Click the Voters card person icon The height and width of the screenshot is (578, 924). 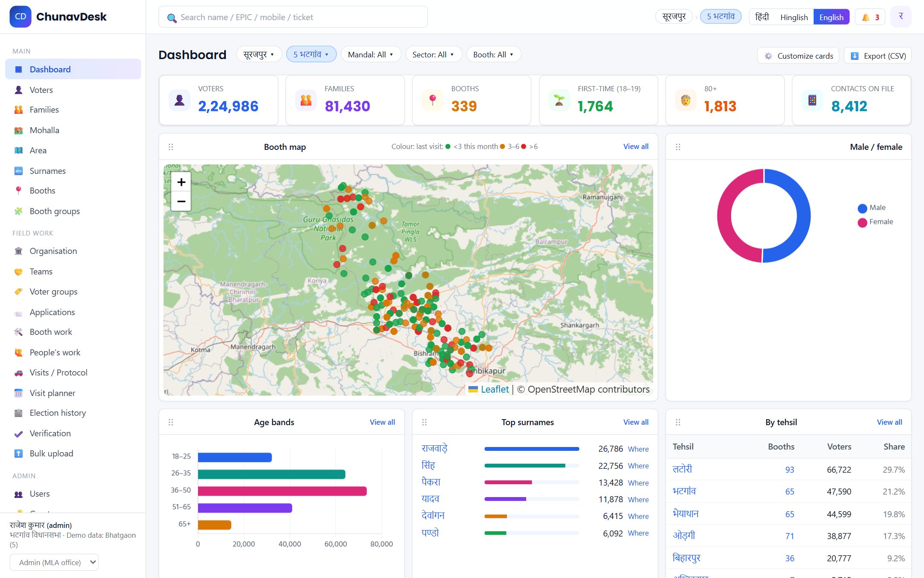(180, 100)
